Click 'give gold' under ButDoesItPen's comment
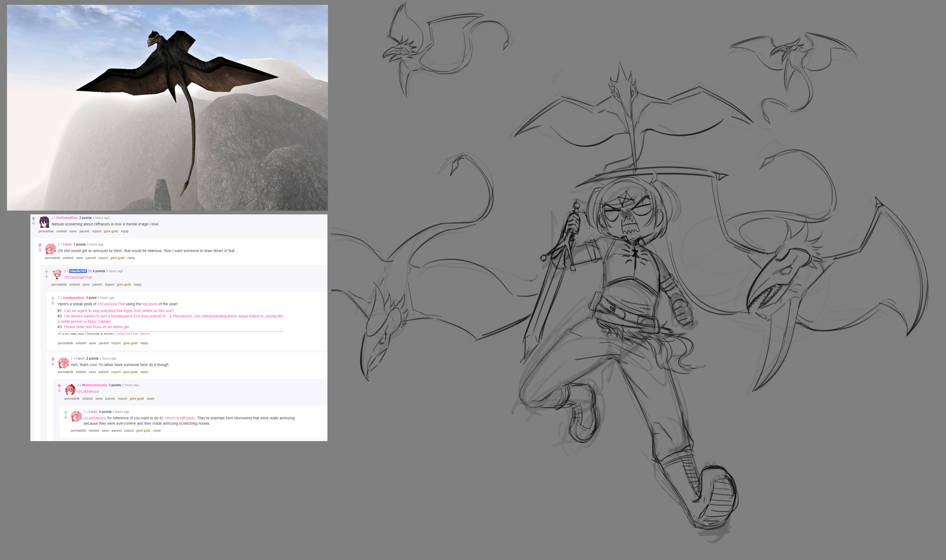Viewport: 946px width, 560px height. (111, 231)
